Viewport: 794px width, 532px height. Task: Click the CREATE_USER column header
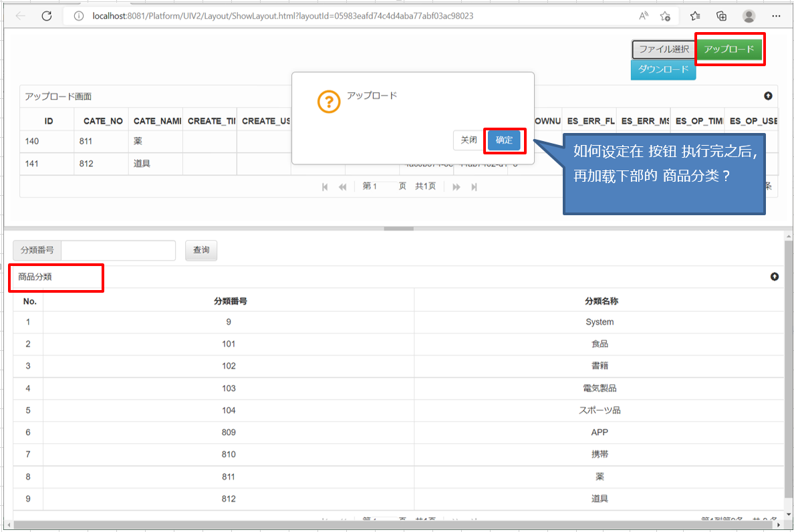(x=265, y=121)
